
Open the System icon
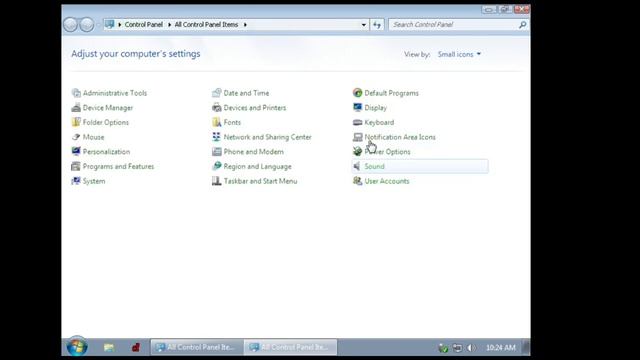(76, 181)
